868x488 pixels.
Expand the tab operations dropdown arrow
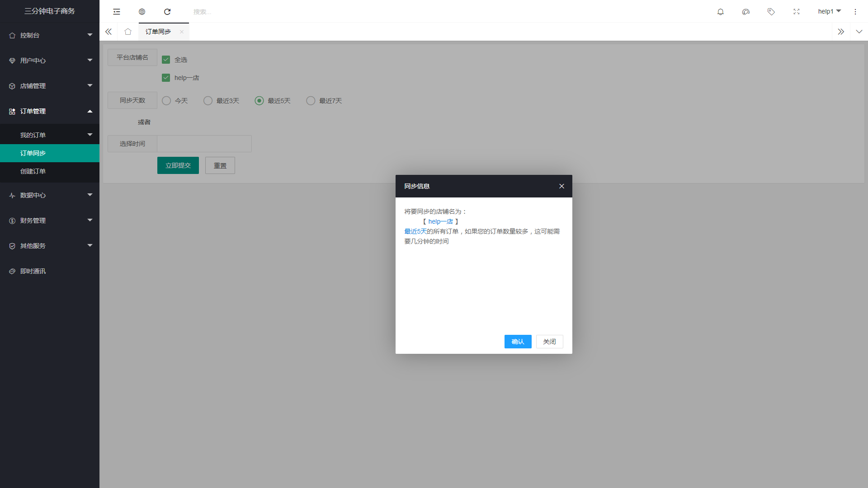859,32
